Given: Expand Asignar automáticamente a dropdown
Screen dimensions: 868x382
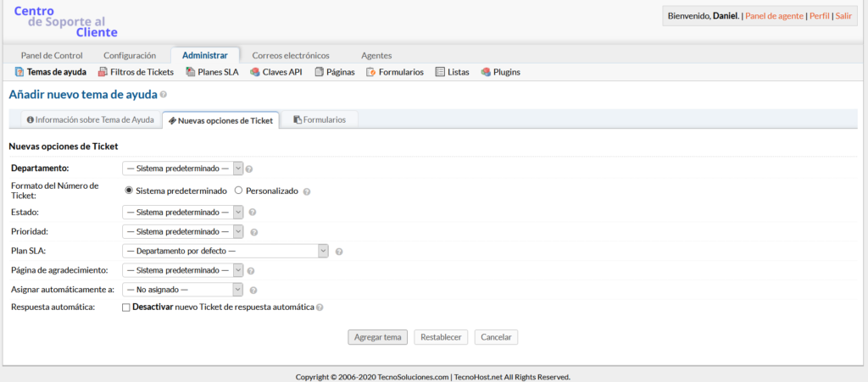Looking at the screenshot, I should pos(182,290).
